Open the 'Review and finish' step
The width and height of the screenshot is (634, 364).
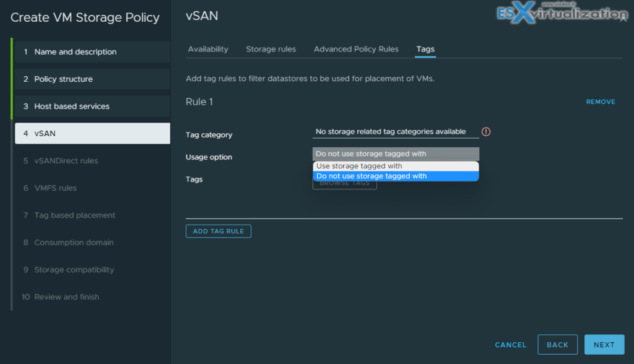tap(68, 297)
